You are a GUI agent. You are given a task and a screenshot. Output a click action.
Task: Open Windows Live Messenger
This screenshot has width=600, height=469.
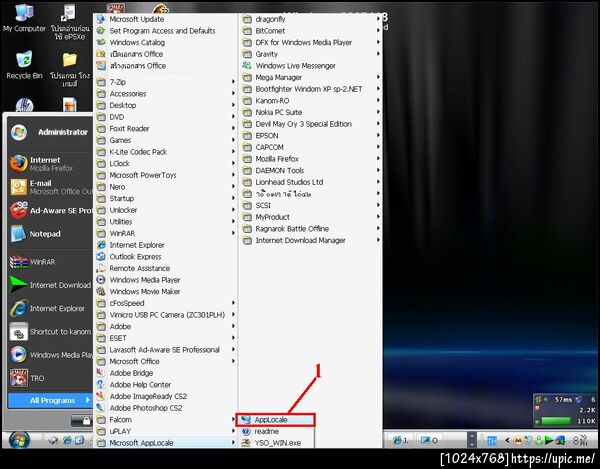pos(311,66)
